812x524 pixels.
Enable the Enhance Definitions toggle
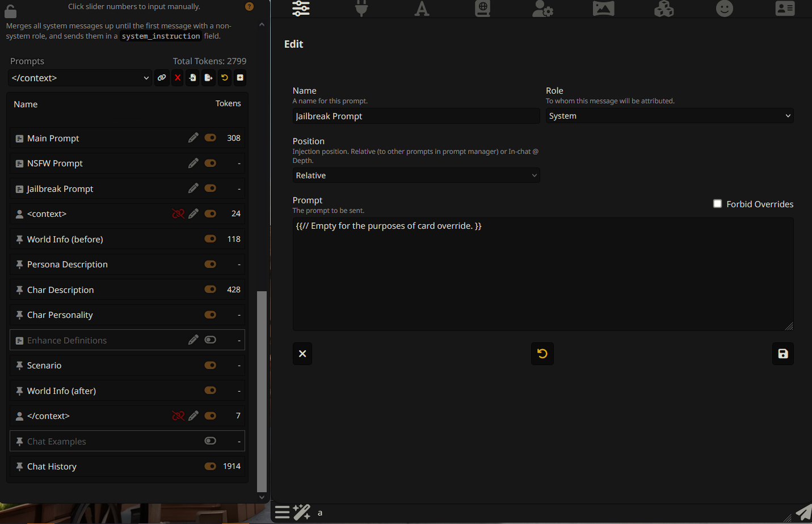[x=210, y=339]
